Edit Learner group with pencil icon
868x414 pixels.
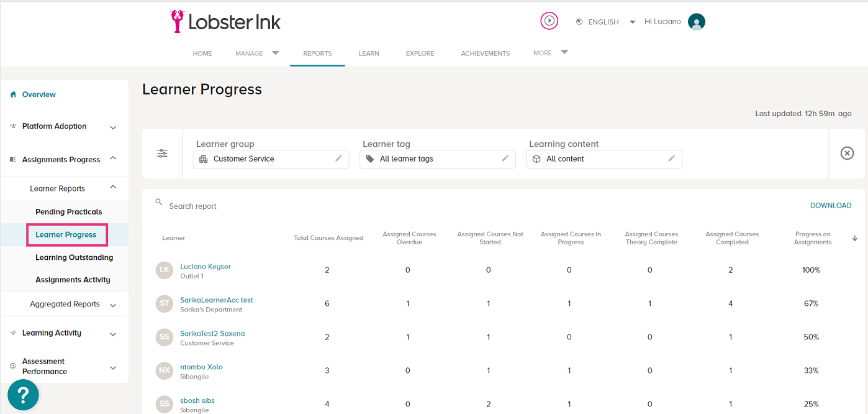(x=338, y=159)
